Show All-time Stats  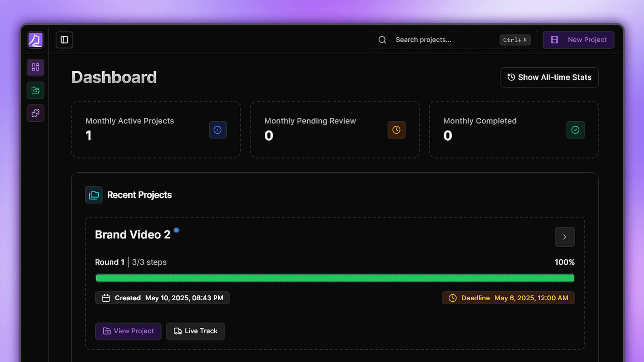tap(549, 77)
